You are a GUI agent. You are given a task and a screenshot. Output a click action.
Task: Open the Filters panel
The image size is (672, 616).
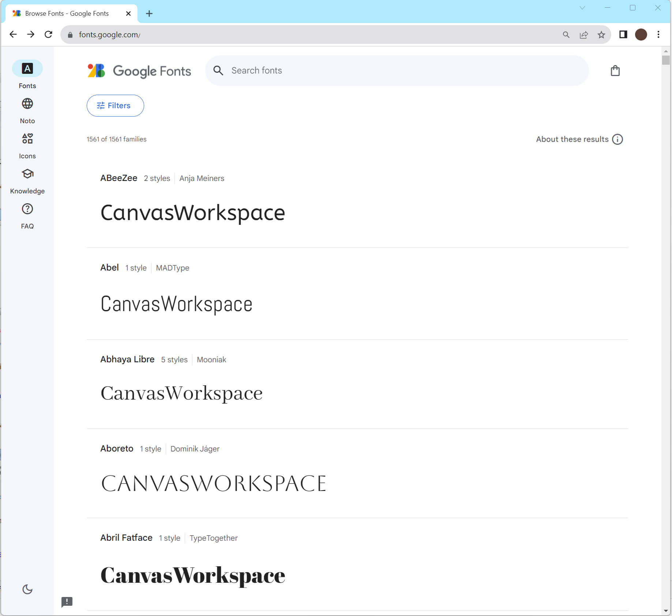115,106
